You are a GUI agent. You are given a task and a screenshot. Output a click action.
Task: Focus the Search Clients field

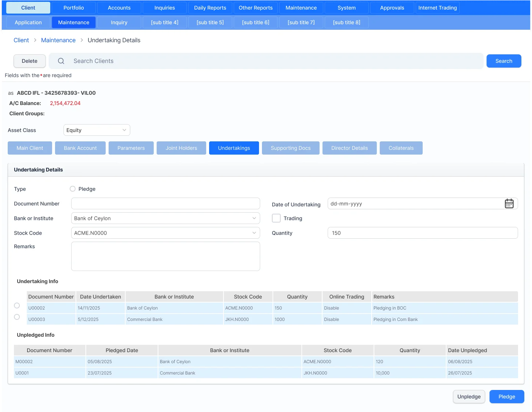click(x=266, y=61)
